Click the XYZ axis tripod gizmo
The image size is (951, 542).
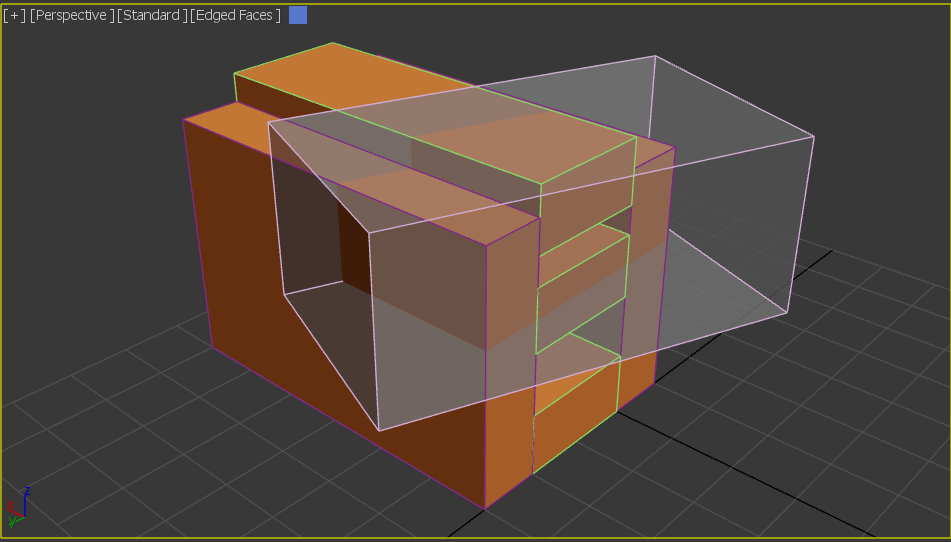point(18,507)
